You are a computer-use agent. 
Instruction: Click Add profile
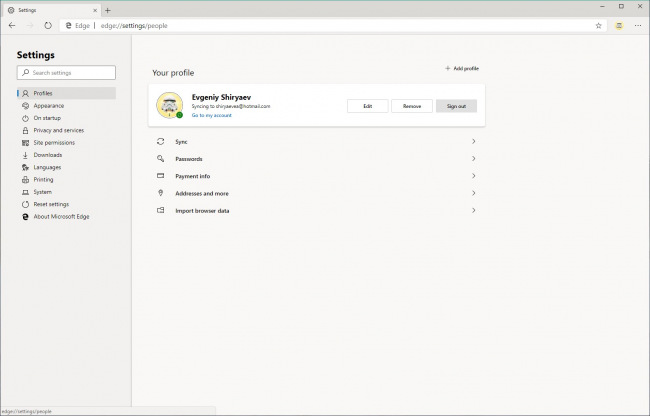pos(462,68)
